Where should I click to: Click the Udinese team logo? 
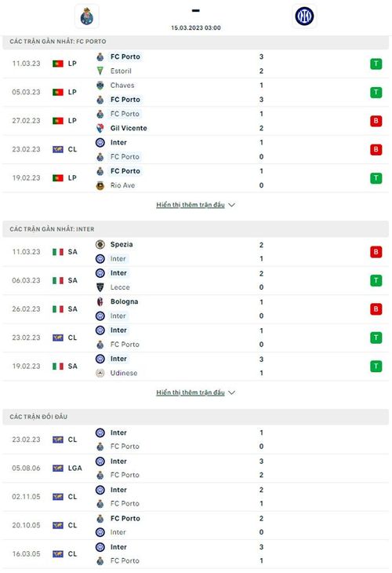pyautogui.click(x=100, y=373)
